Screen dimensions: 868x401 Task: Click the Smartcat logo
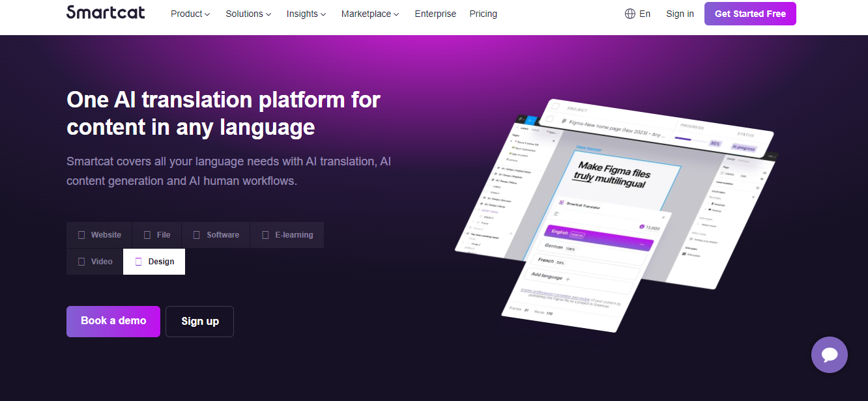click(106, 12)
